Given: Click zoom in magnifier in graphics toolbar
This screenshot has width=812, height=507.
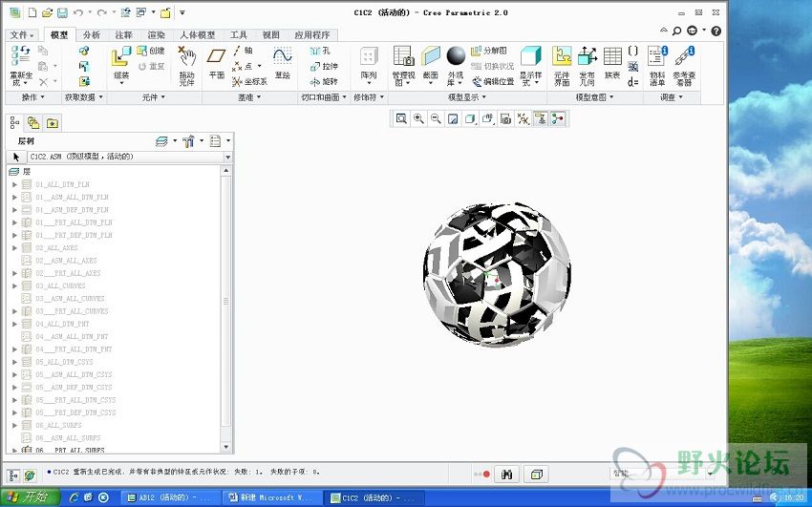Looking at the screenshot, I should (x=418, y=118).
